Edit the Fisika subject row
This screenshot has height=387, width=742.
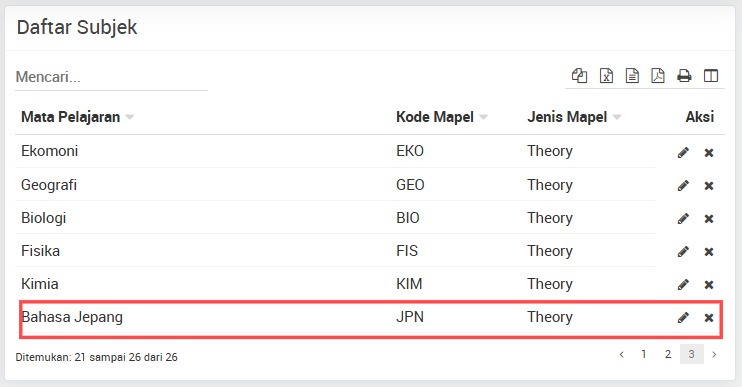[683, 251]
